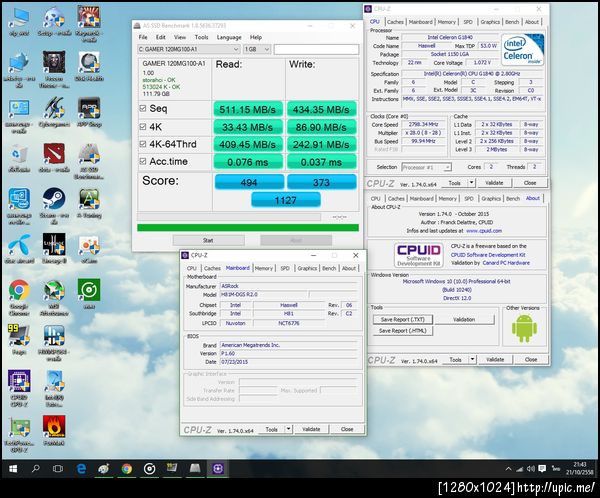Uncheck the Seq benchmark checkbox
The height and width of the screenshot is (498, 600).
point(143,108)
